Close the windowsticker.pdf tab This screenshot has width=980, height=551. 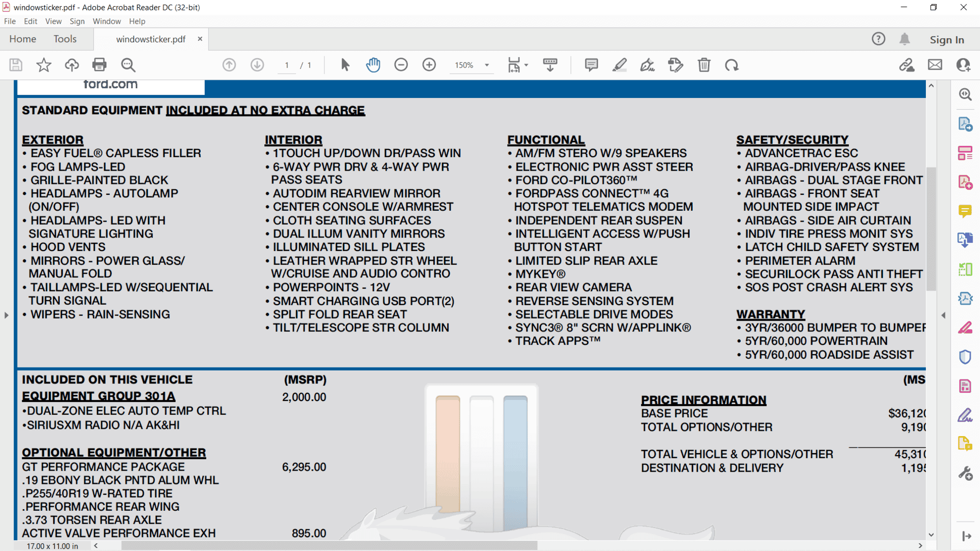click(x=200, y=39)
